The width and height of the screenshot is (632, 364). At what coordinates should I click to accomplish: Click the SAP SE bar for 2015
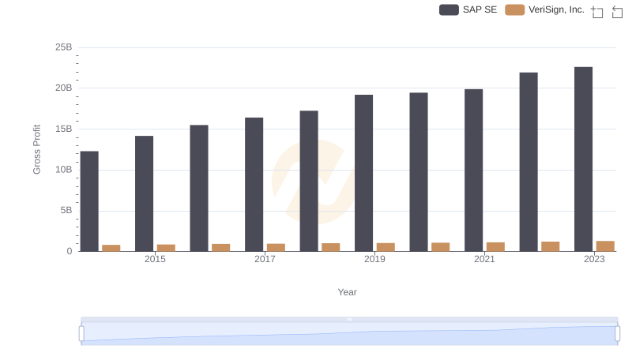(144, 193)
